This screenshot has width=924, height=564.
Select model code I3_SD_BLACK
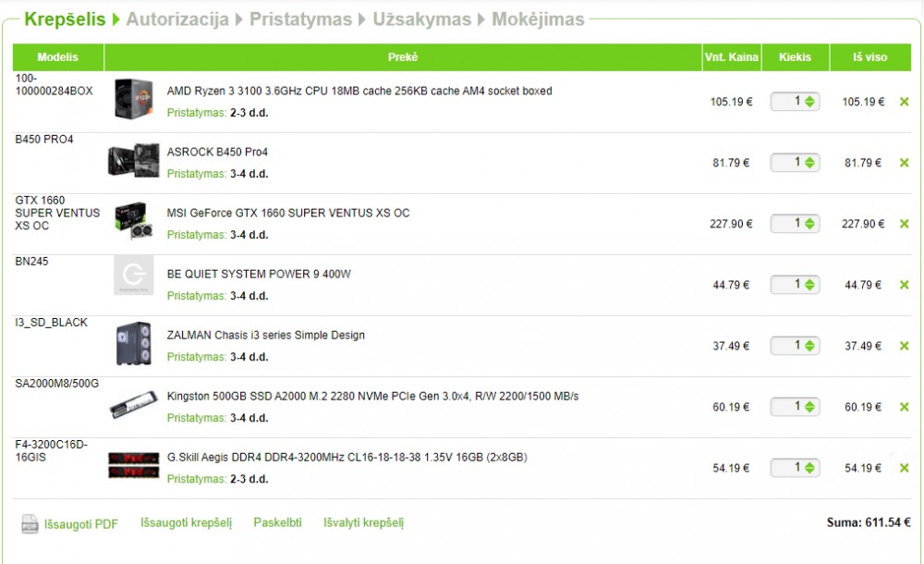coord(51,323)
